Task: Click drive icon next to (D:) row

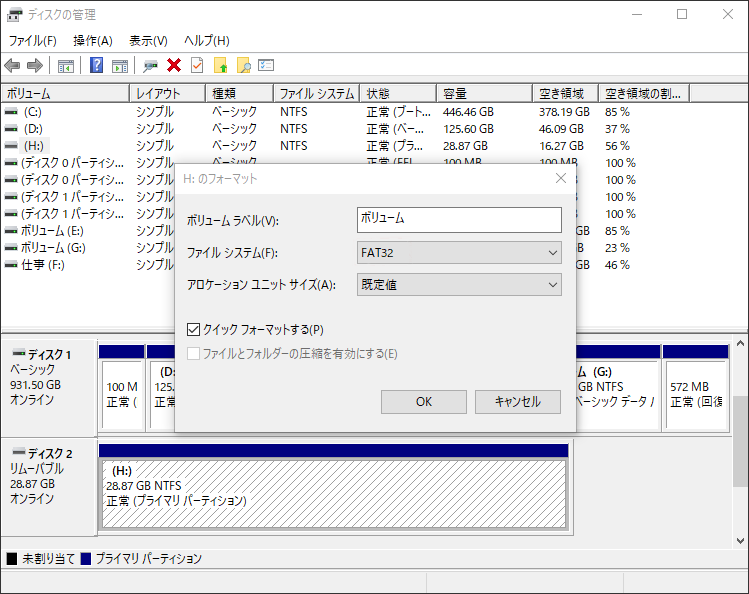Action: coord(11,128)
